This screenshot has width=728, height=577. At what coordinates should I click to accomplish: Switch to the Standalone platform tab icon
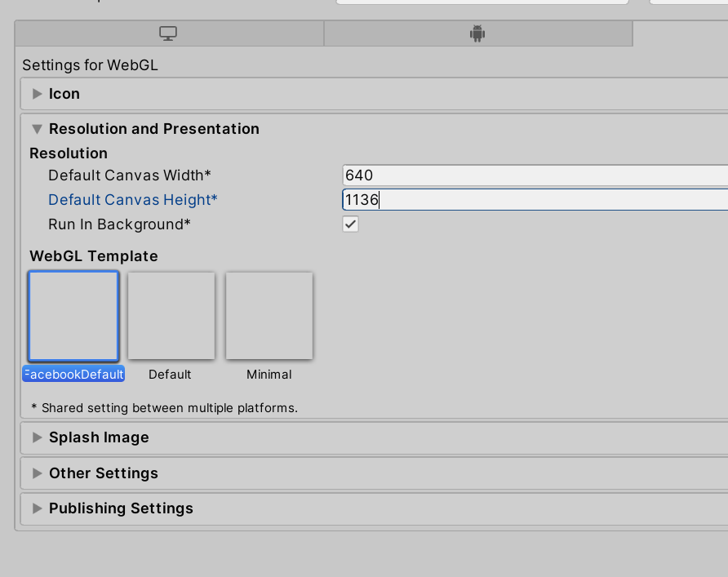coord(167,33)
